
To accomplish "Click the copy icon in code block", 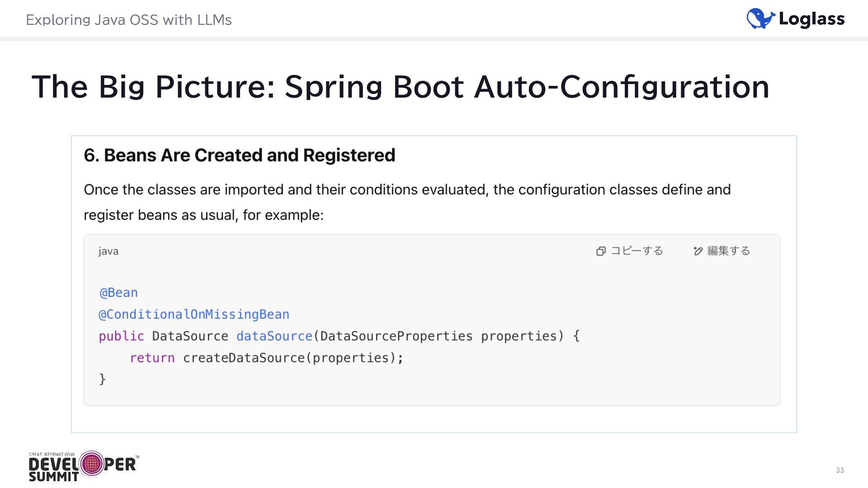I will 601,251.
